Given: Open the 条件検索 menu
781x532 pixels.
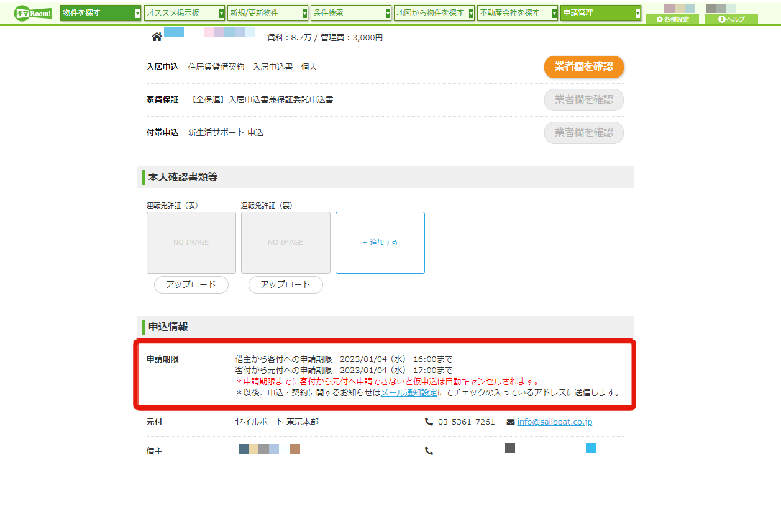Looking at the screenshot, I should point(351,13).
